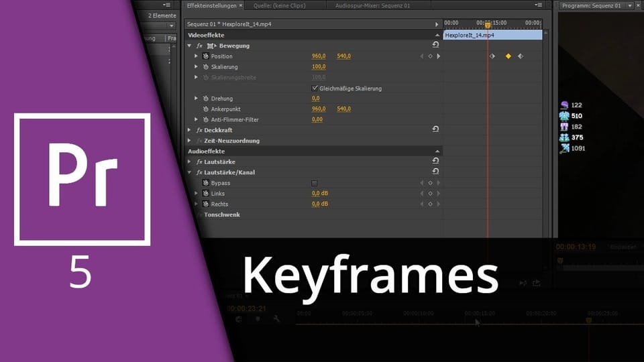The image size is (644, 362).
Task: Collapse the Videoeffekte section
Action: (x=437, y=36)
